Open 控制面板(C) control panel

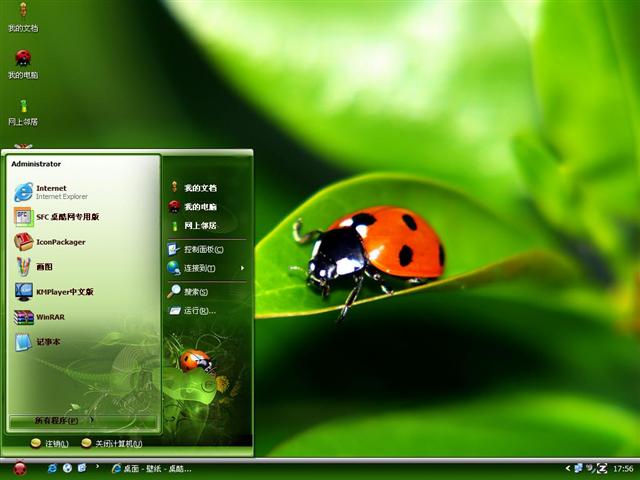click(x=207, y=249)
